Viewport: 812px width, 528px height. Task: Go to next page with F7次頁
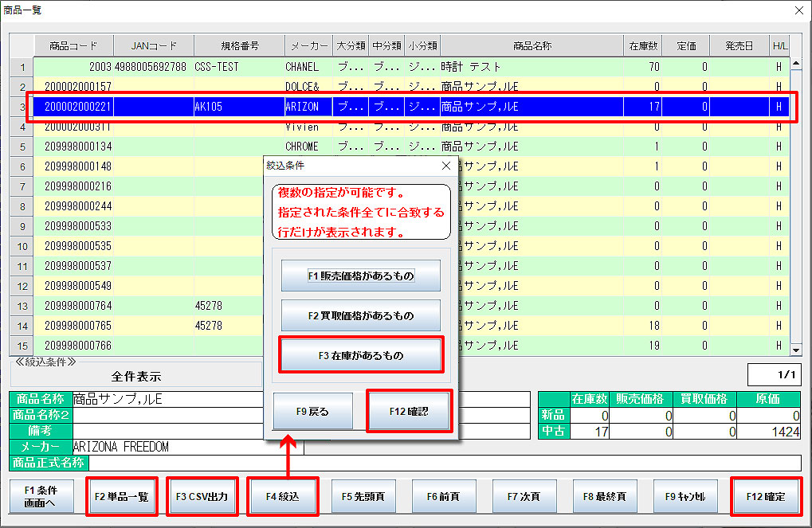524,495
